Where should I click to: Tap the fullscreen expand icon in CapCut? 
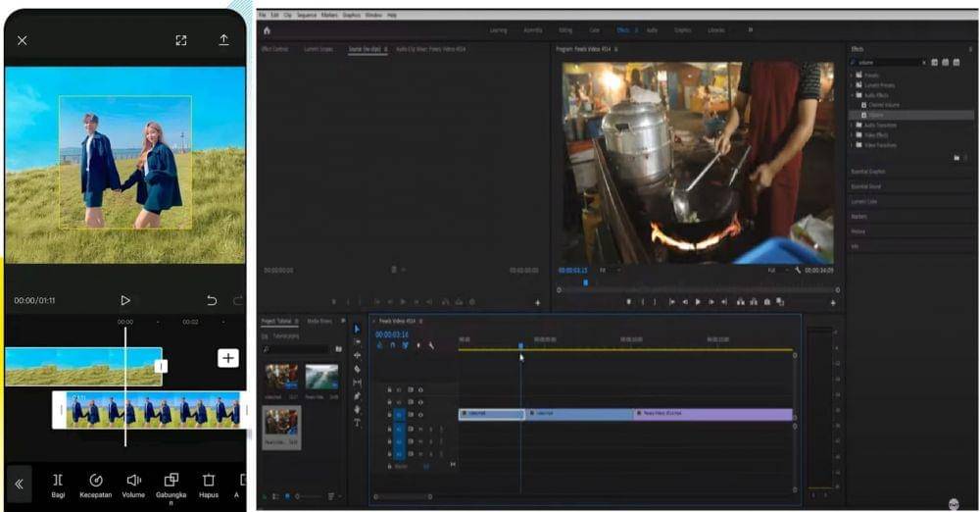(x=181, y=40)
